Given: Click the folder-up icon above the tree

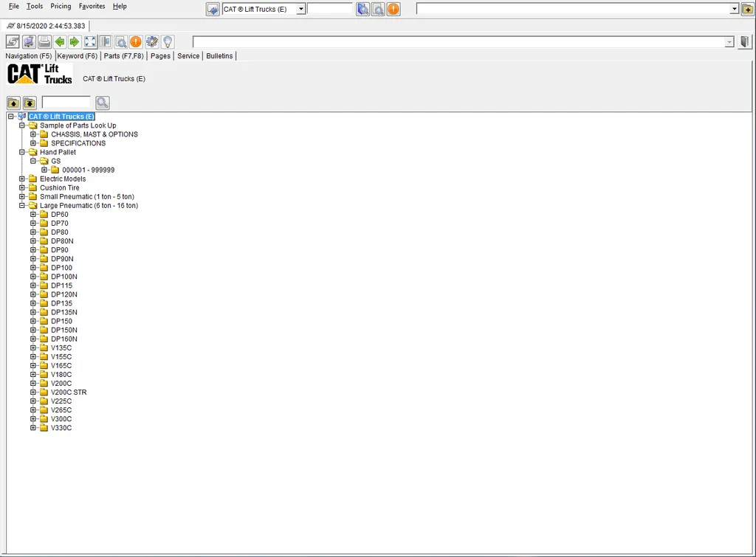Looking at the screenshot, I should (13, 103).
